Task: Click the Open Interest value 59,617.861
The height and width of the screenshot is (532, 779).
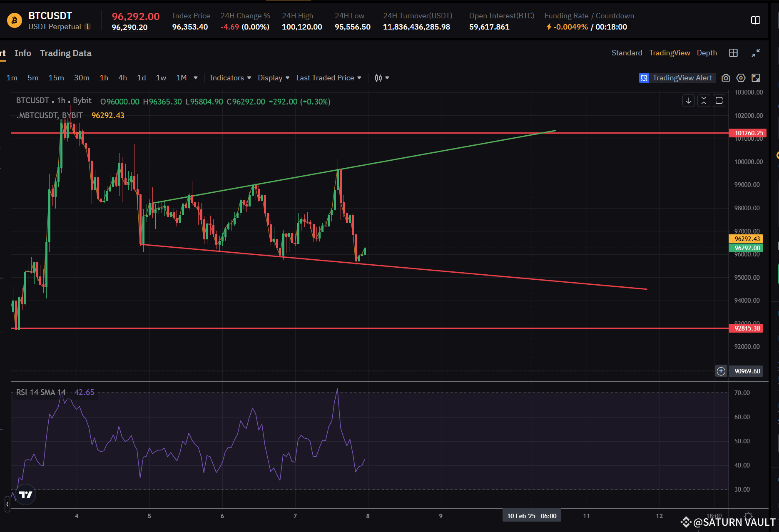Action: 489,27
